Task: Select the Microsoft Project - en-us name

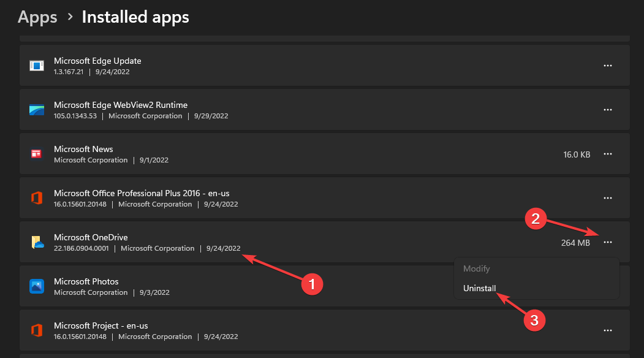Action: pyautogui.click(x=100, y=326)
